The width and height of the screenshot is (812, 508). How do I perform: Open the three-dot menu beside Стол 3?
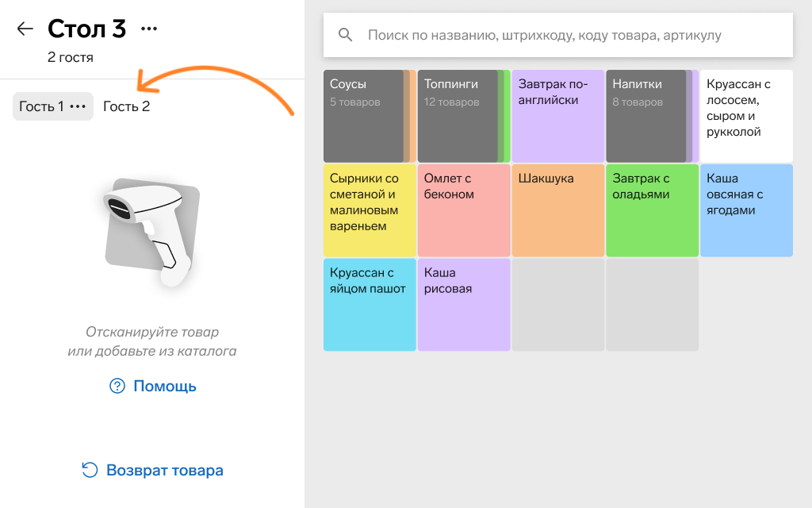(149, 29)
